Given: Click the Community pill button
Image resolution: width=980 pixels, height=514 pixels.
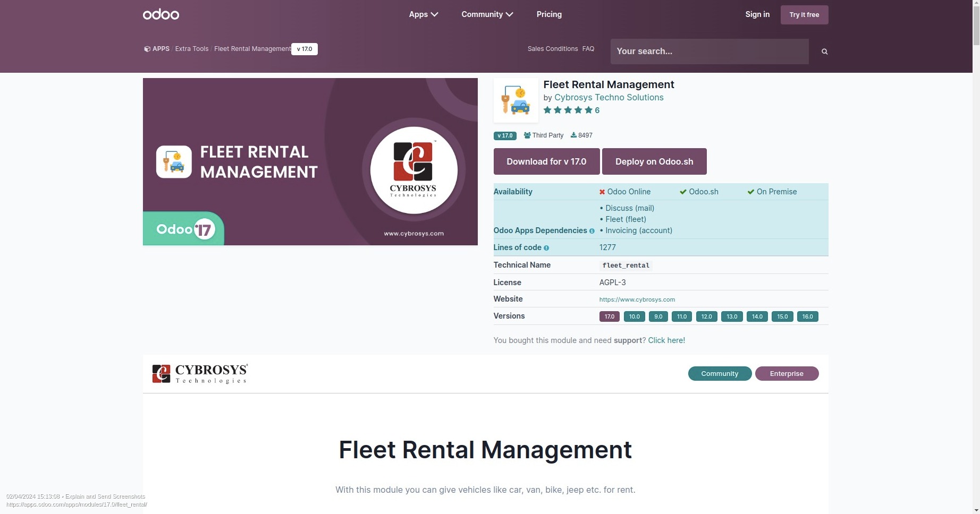Looking at the screenshot, I should 720,374.
